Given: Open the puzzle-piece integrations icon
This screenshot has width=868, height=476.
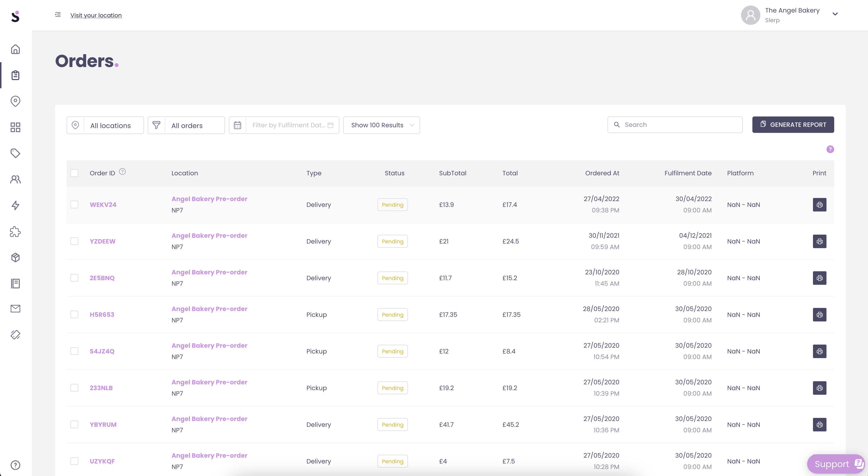Looking at the screenshot, I should click(x=15, y=231).
